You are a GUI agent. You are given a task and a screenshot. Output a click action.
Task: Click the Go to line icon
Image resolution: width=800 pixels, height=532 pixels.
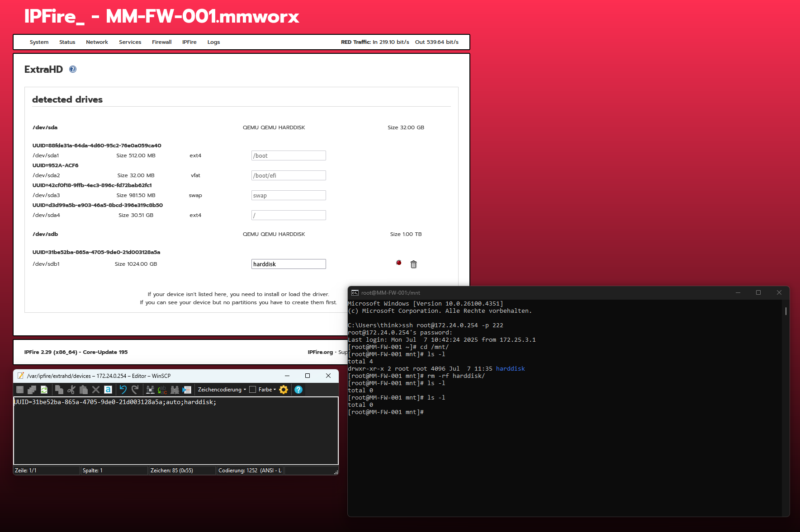coord(187,390)
